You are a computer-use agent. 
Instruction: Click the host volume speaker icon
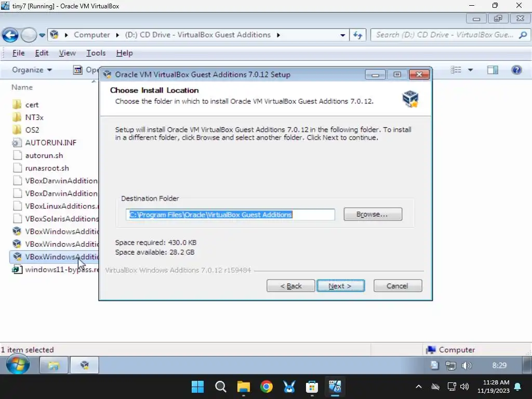464,387
